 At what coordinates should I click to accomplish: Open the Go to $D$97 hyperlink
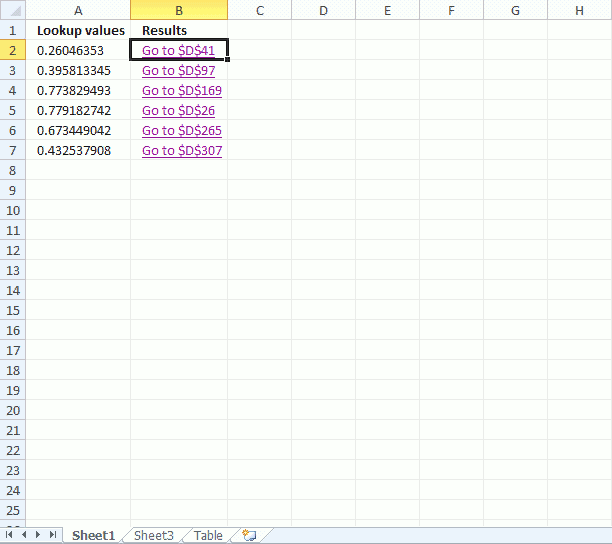178,71
